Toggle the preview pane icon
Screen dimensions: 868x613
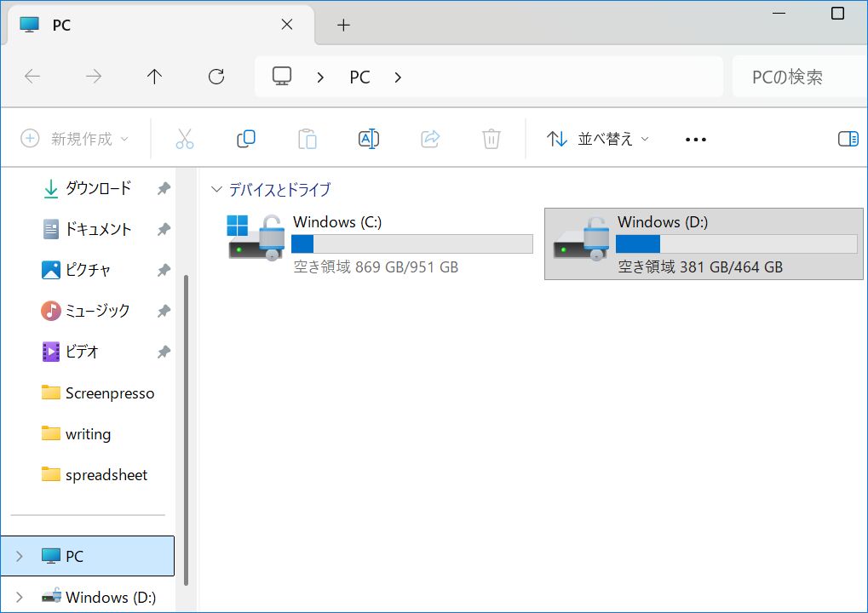[x=848, y=139]
